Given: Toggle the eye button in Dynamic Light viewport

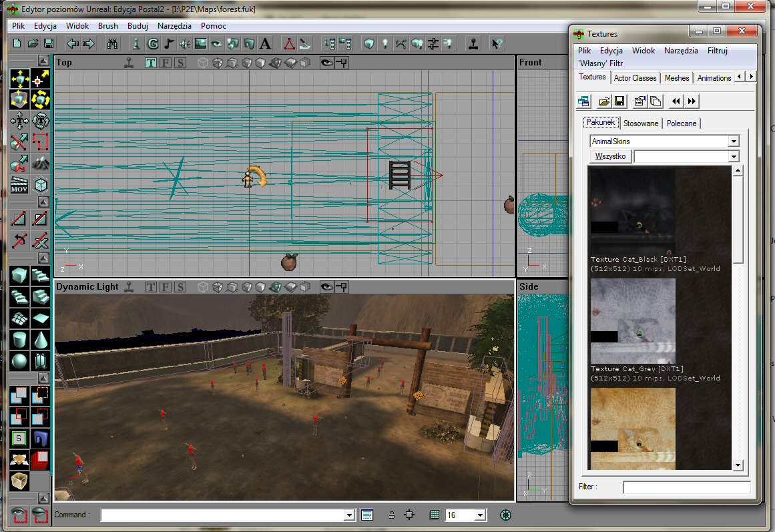Looking at the screenshot, I should 326,287.
